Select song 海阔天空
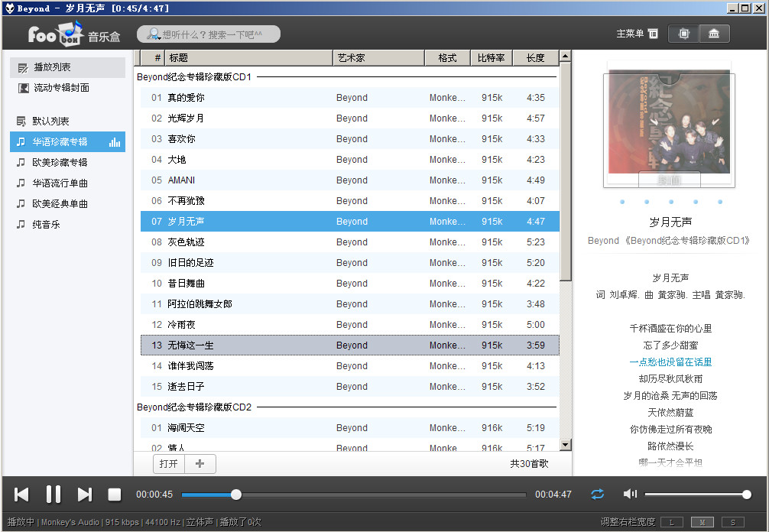 coord(349,427)
